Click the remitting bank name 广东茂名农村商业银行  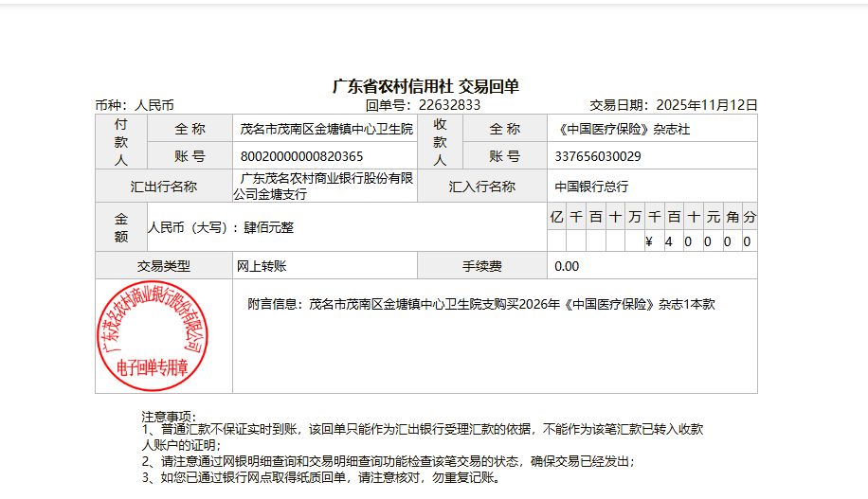326,177
